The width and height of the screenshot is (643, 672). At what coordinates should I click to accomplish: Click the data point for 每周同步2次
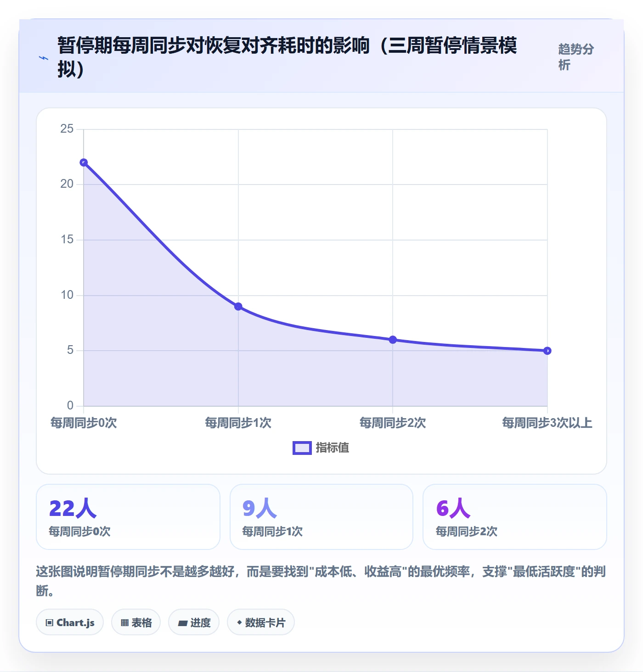tap(393, 340)
